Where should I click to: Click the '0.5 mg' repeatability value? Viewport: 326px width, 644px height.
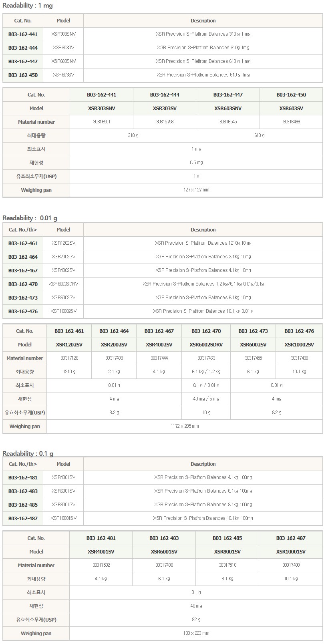(x=196, y=163)
